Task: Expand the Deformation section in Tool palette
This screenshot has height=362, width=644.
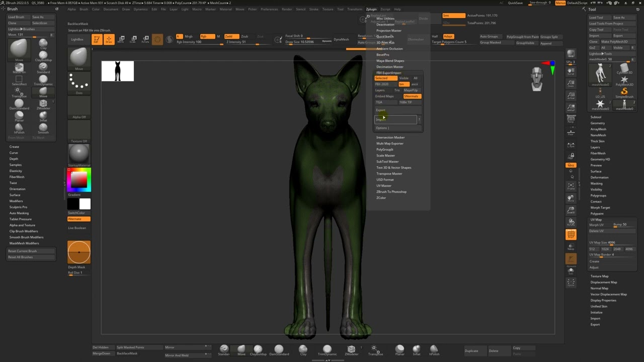Action: 599,177
